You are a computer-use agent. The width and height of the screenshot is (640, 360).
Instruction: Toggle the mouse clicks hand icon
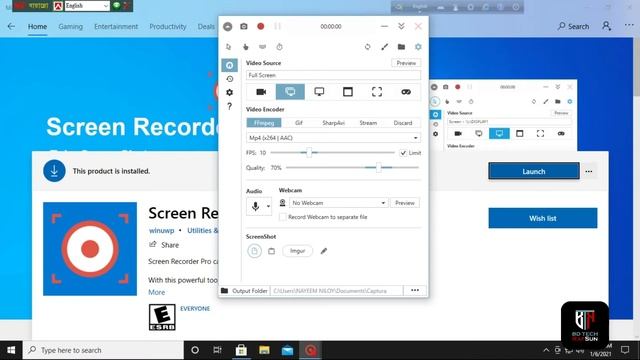[246, 47]
